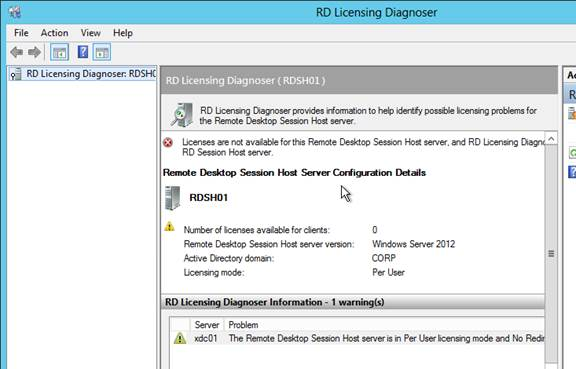
Task: Open the Help menu
Action: (123, 33)
